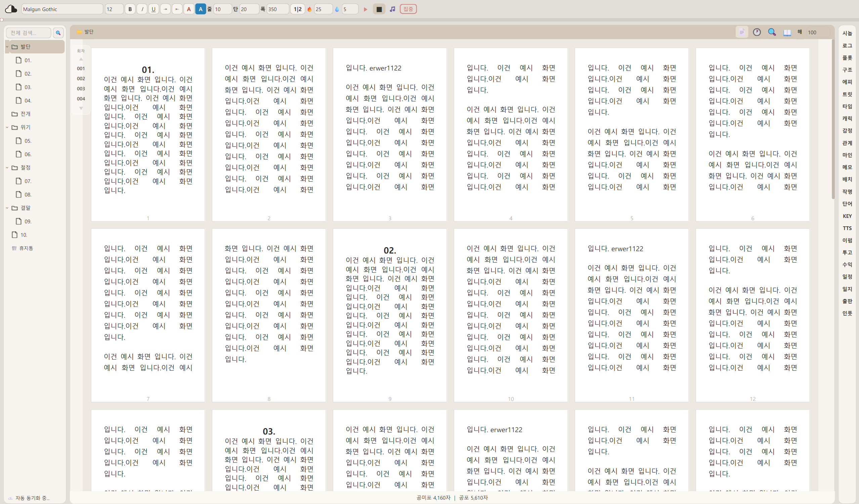Open the 시놉 side tab

pyautogui.click(x=847, y=33)
